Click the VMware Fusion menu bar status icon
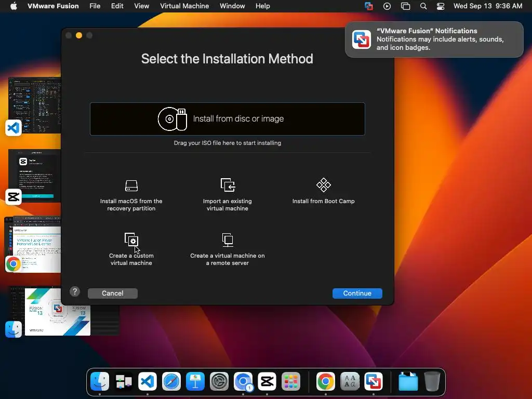The image size is (532, 399). tap(369, 6)
